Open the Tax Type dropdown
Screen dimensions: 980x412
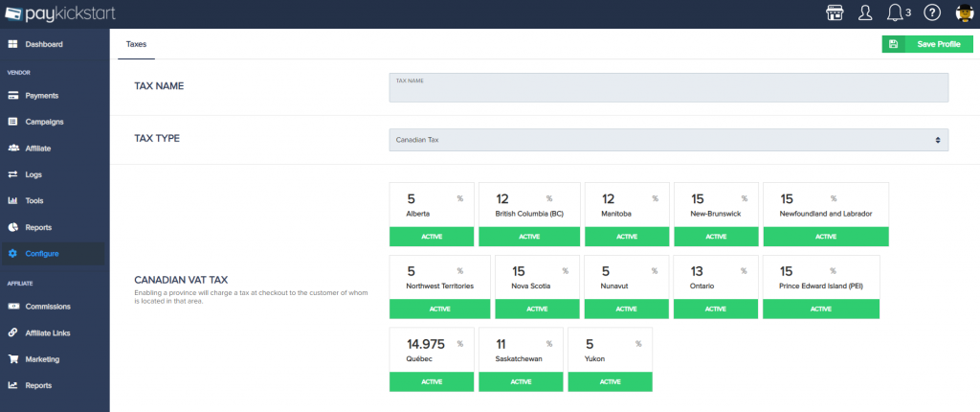click(668, 140)
